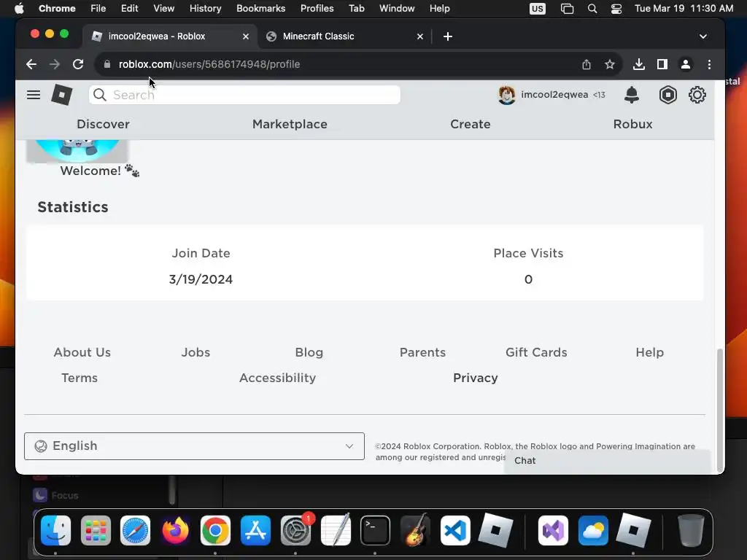Open the Terms footer link

(x=79, y=378)
